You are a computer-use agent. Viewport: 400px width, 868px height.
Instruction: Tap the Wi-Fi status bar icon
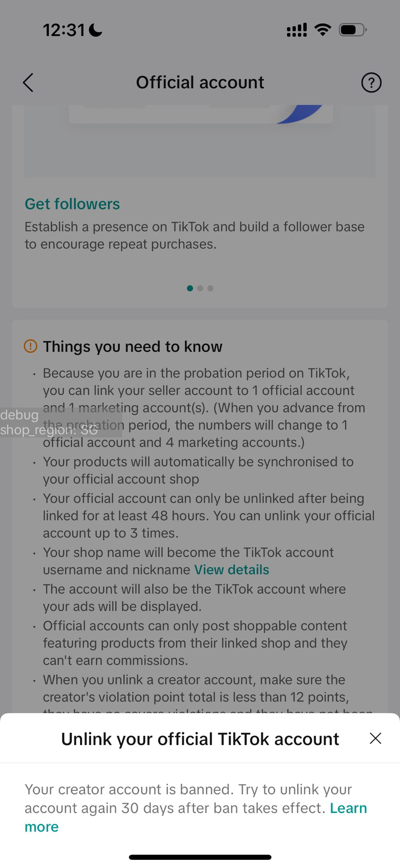click(323, 30)
